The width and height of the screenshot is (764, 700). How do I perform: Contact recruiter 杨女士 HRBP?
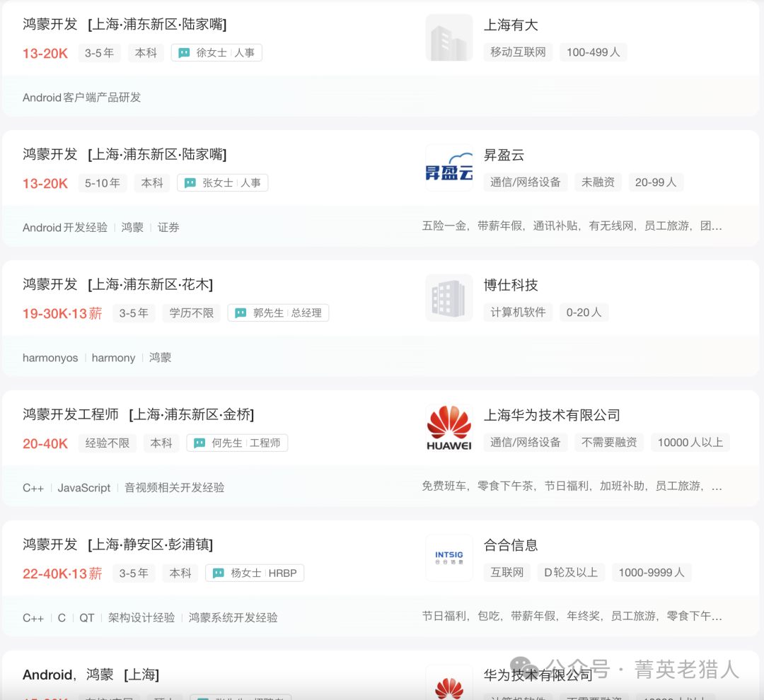(x=255, y=573)
